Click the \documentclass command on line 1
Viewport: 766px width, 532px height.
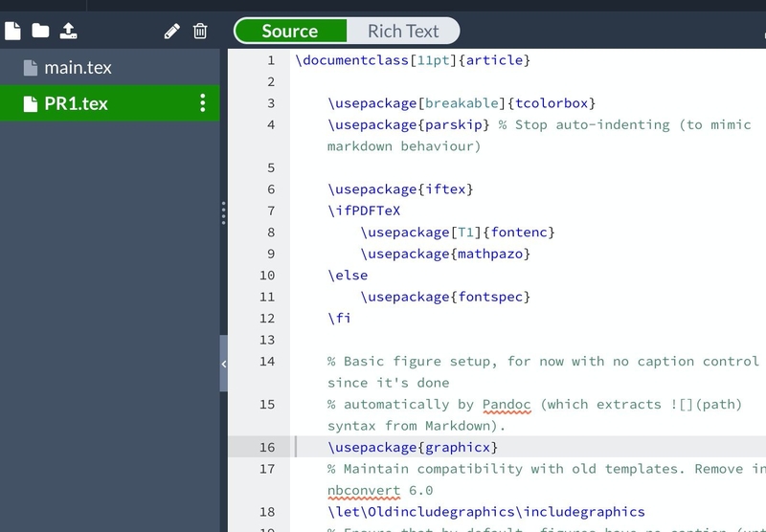[352, 60]
